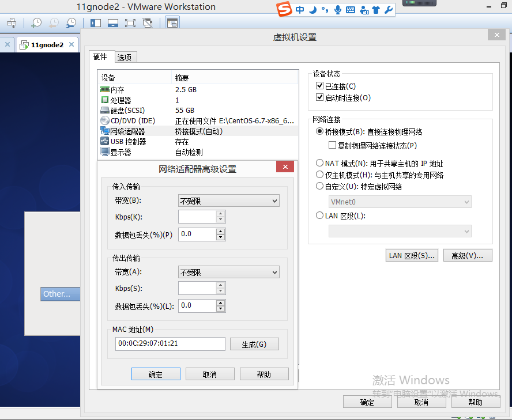512x420 pixels.
Task: Select the 显示器 device row
Action: coord(198,152)
